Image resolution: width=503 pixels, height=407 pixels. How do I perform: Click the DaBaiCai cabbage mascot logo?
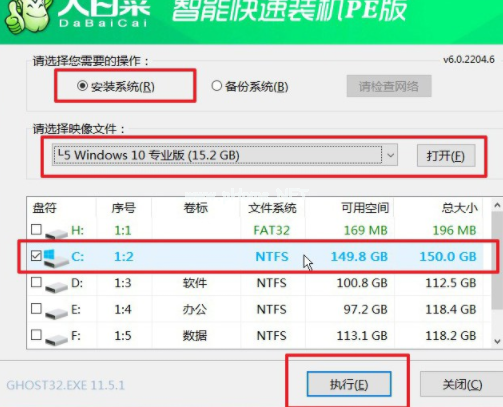[x=28, y=16]
